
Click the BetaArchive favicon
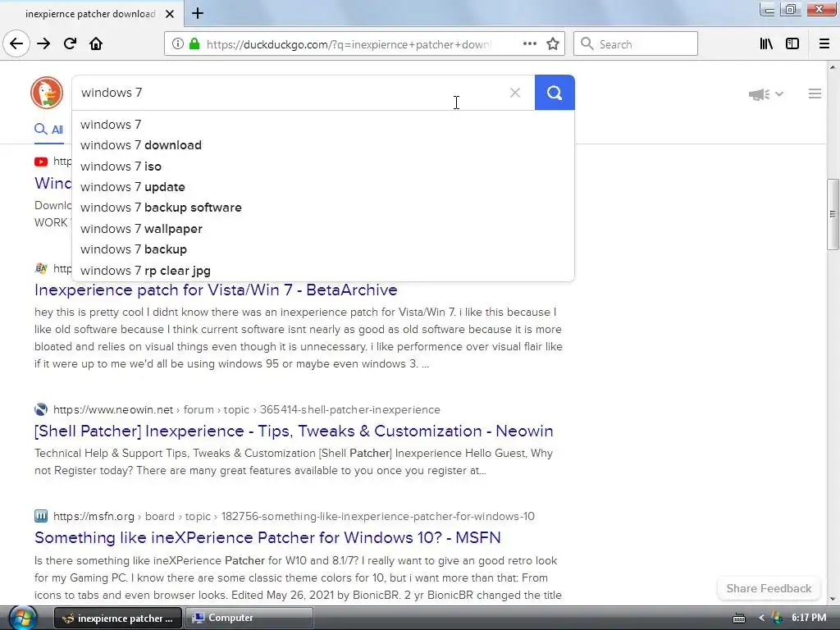41,268
